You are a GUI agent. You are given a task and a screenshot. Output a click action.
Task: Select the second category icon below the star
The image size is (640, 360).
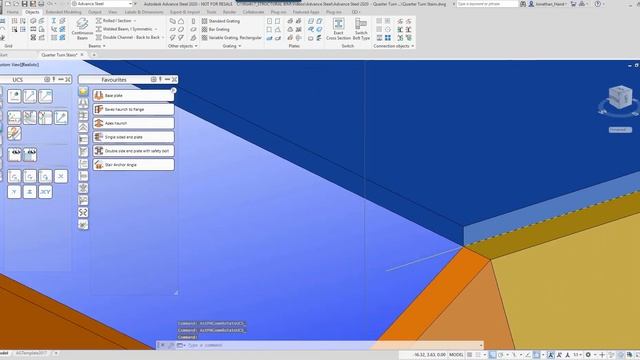[83, 104]
